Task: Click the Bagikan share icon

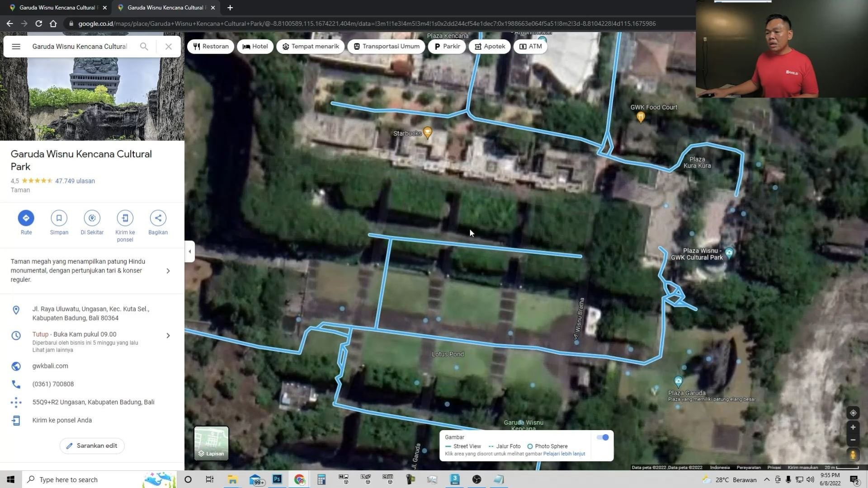Action: coord(158,218)
